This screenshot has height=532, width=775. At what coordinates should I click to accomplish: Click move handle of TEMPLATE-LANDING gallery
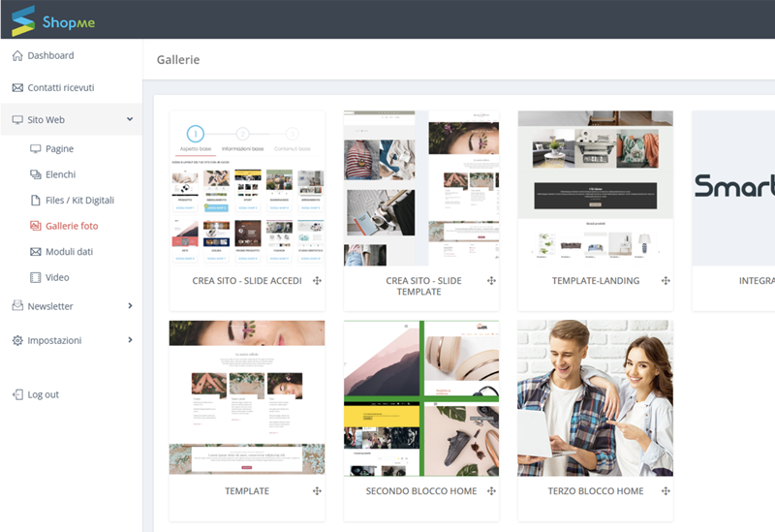point(666,281)
